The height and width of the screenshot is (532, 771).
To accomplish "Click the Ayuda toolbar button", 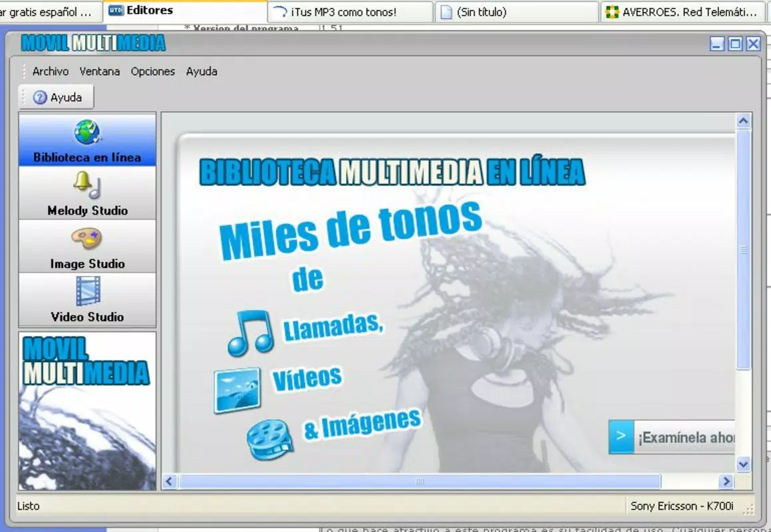I will tap(57, 97).
